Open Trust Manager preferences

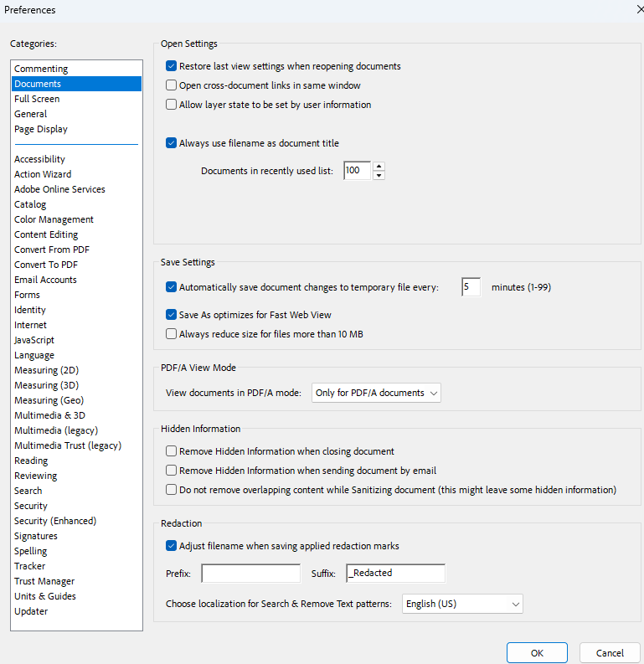76,581
